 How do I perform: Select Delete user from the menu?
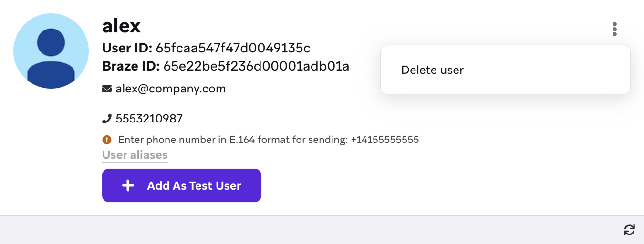click(x=432, y=70)
